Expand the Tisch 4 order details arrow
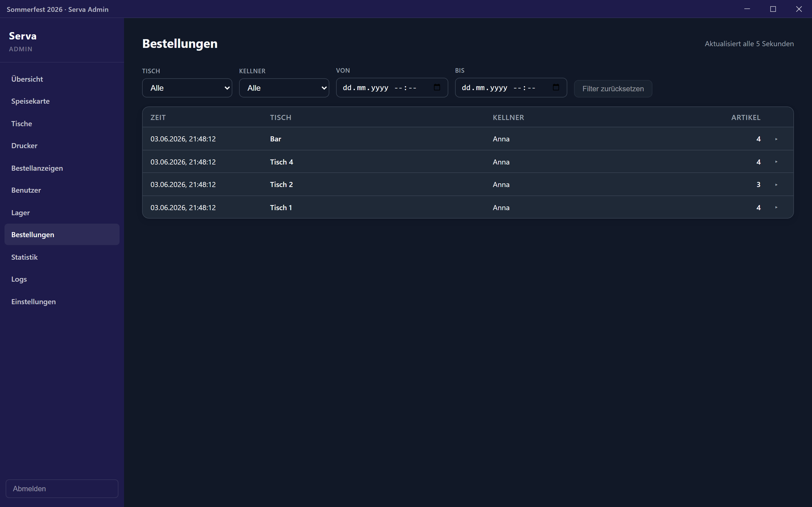 point(776,162)
